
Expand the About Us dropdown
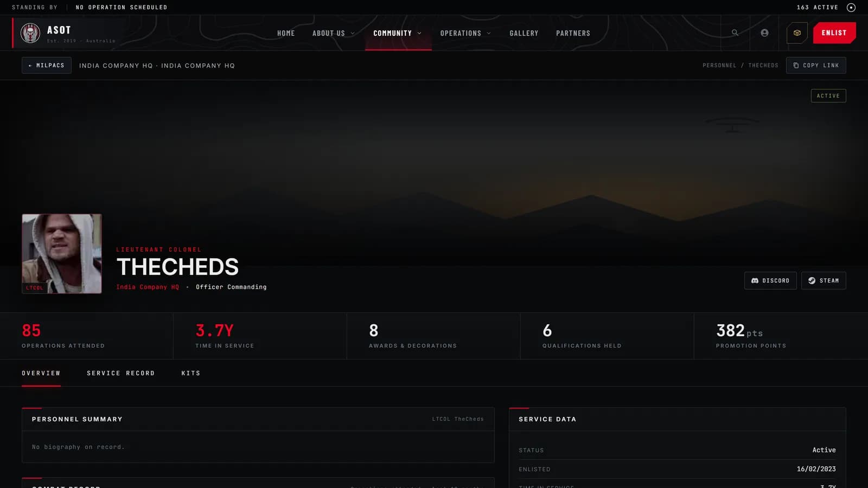pos(334,33)
